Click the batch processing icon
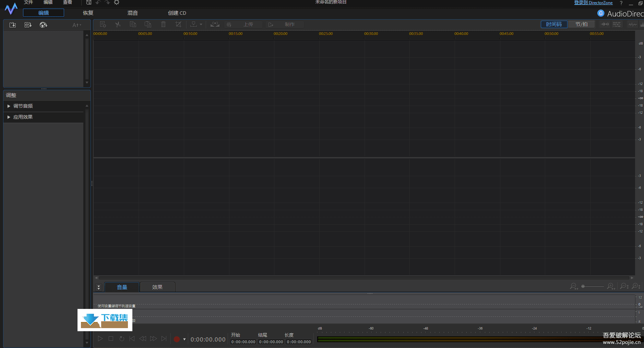Screen dimensions: 644x348 [x=28, y=25]
